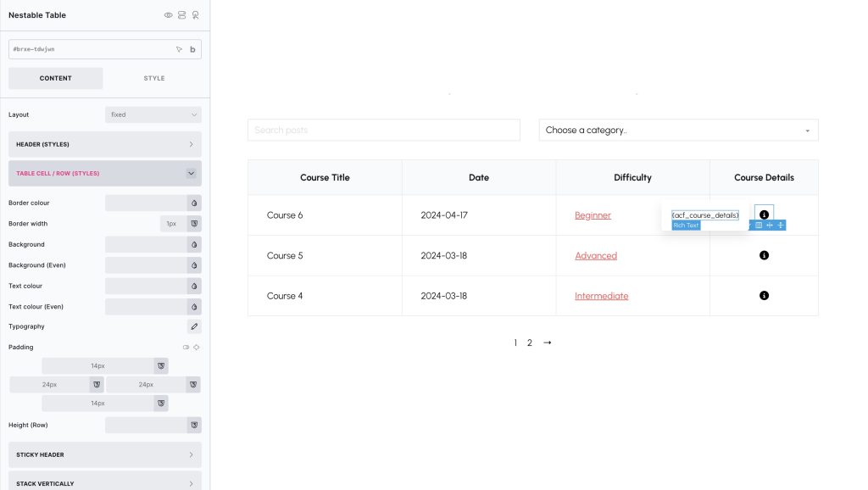This screenshot has height=490, width=868.
Task: Click the stacked layers icon in panel header
Action: click(x=182, y=15)
